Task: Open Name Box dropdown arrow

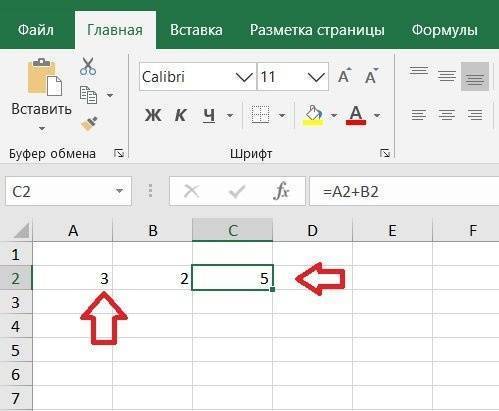Action: click(119, 191)
